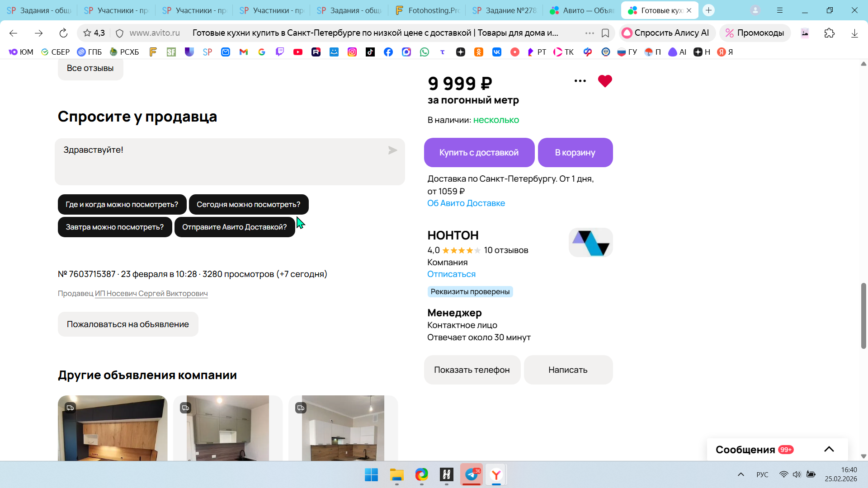Expand the Сообщения chat panel
868x488 pixels.
tap(829, 450)
